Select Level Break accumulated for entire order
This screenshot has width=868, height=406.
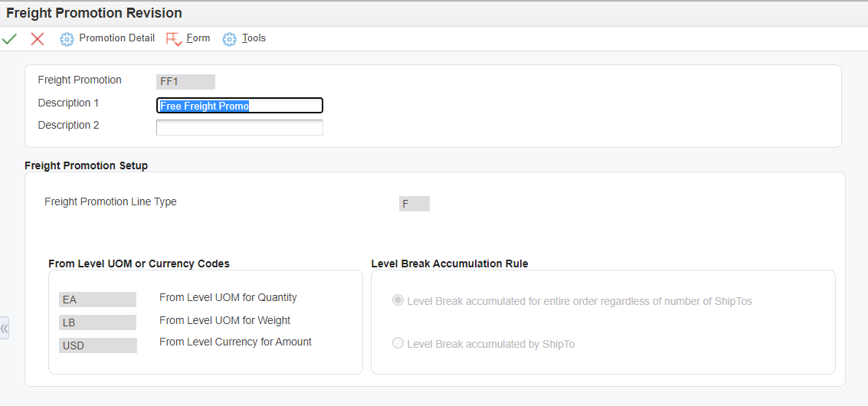point(398,301)
